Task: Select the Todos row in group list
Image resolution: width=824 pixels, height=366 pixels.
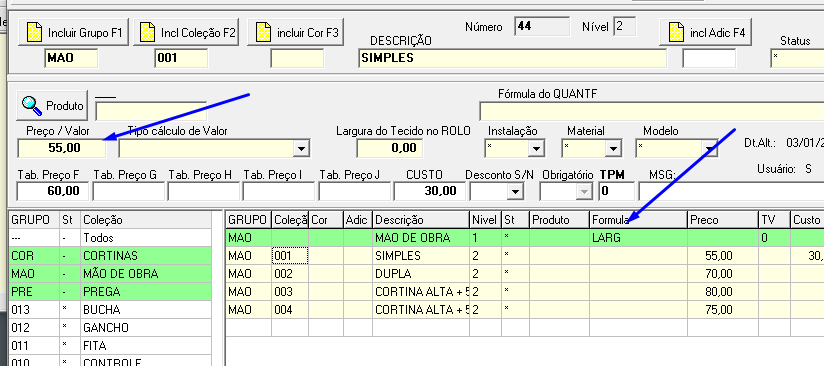Action: pyautogui.click(x=110, y=238)
